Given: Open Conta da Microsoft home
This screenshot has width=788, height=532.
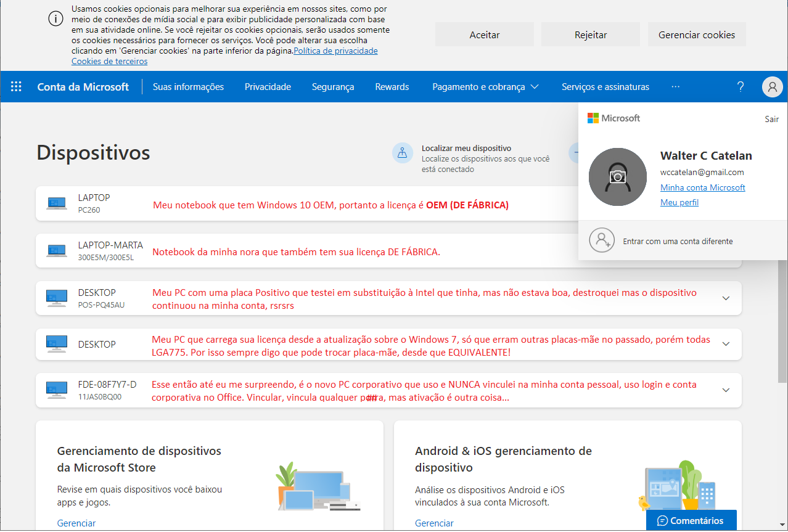Looking at the screenshot, I should (x=83, y=87).
